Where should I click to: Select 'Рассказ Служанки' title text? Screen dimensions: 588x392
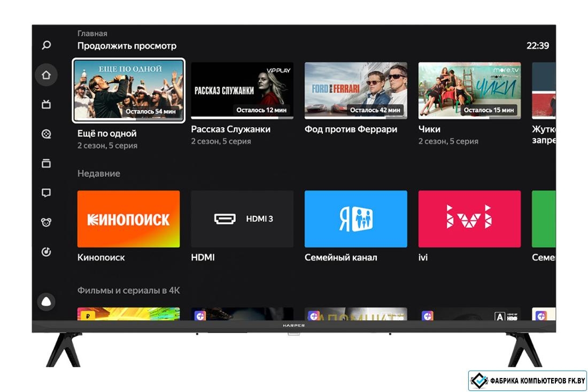[x=230, y=129]
